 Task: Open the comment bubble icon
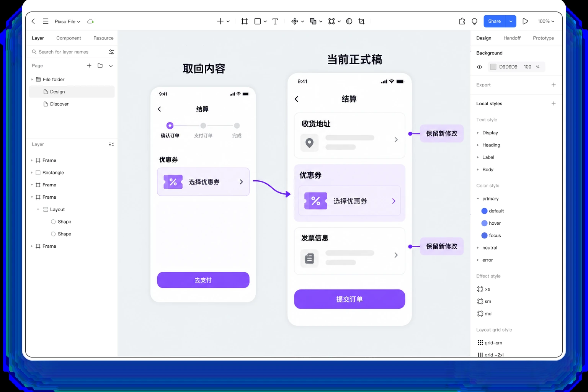point(475,21)
